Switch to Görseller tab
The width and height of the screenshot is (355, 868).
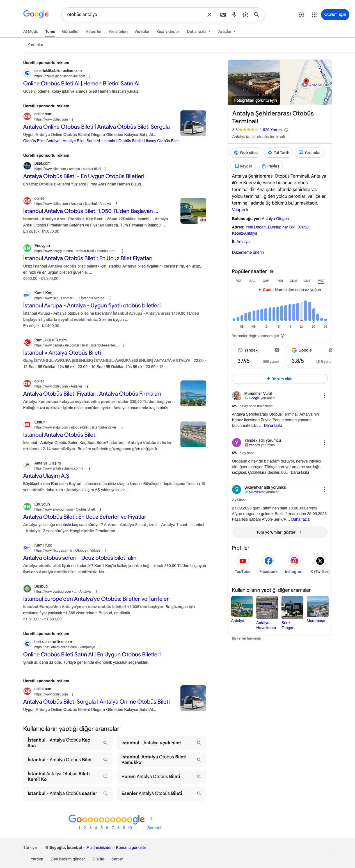point(70,31)
